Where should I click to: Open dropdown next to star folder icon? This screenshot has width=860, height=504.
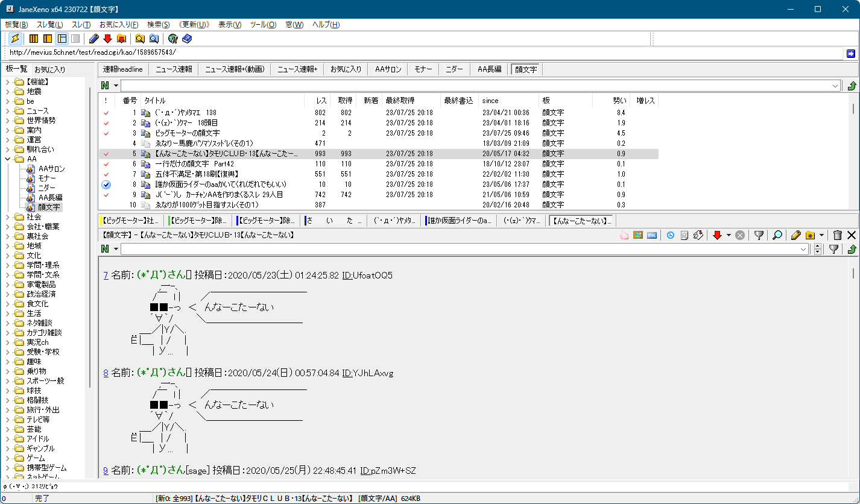(821, 235)
